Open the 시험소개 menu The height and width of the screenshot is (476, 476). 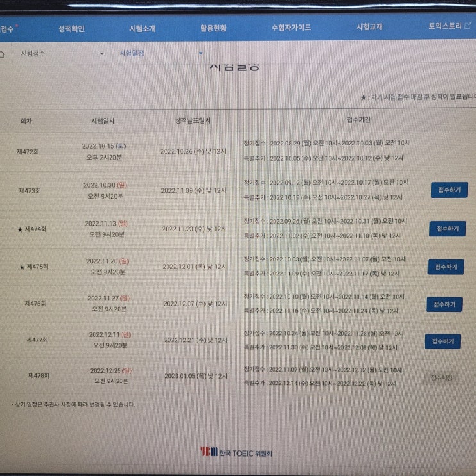(x=142, y=29)
